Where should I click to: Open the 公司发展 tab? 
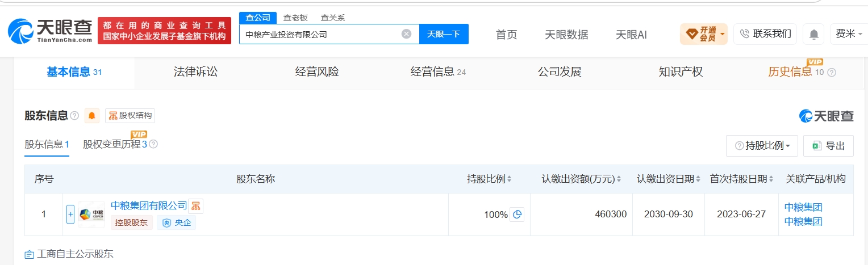click(560, 72)
